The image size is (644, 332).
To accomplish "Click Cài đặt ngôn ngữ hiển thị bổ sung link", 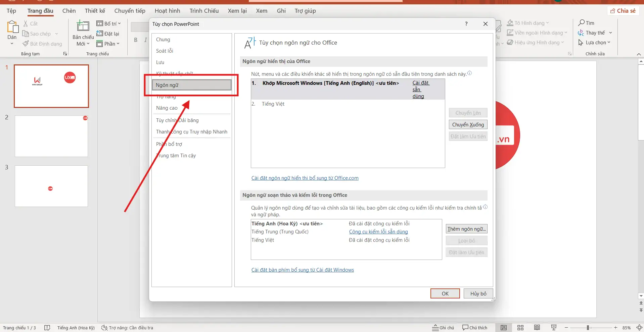I will pyautogui.click(x=305, y=178).
